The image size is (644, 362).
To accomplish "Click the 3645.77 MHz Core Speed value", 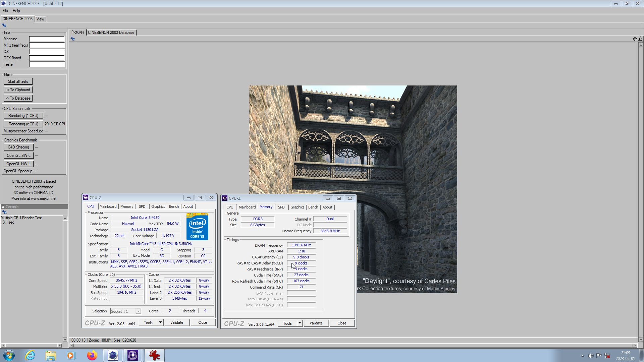I will 126,281.
